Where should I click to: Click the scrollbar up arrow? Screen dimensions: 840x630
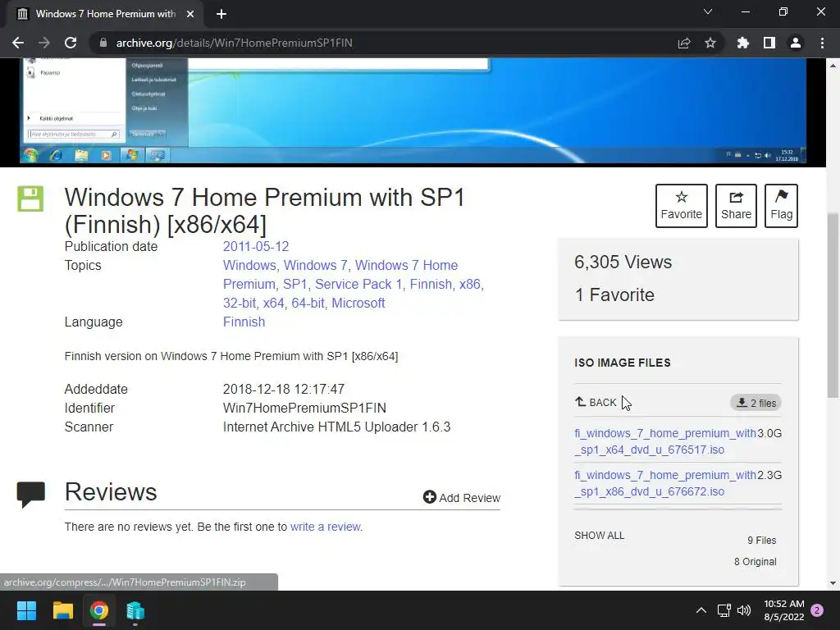click(x=833, y=66)
